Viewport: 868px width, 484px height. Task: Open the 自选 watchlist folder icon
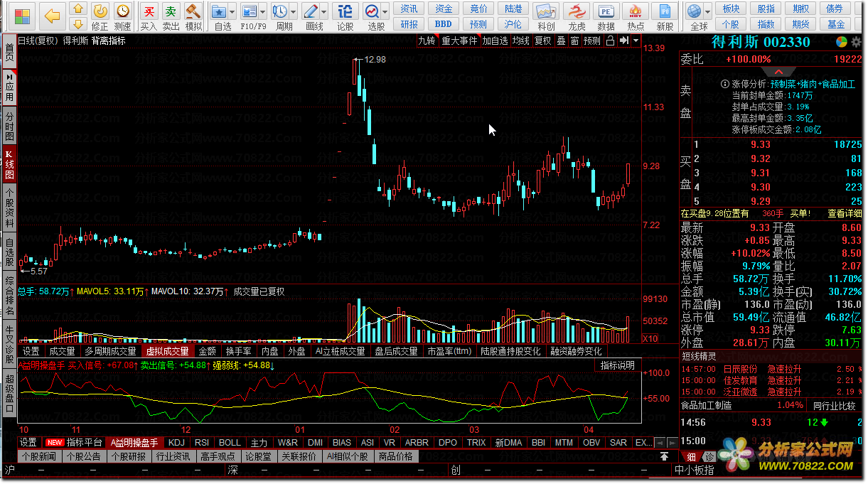[x=219, y=11]
